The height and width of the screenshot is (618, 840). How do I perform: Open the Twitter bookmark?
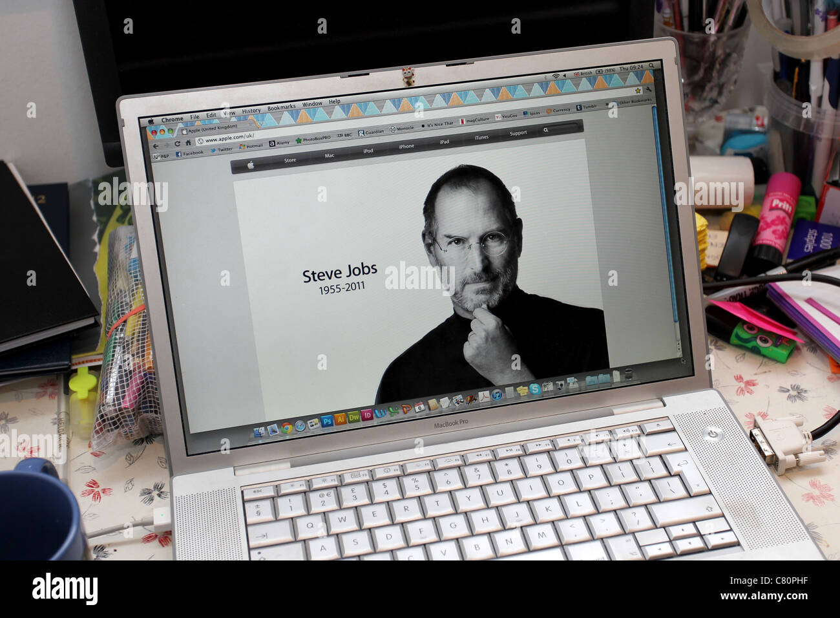[222, 150]
